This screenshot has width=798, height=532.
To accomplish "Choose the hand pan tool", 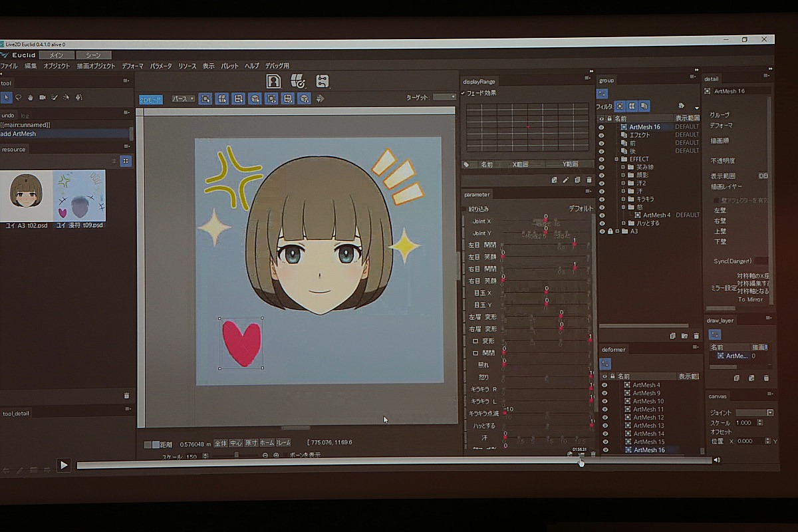I will [31, 97].
